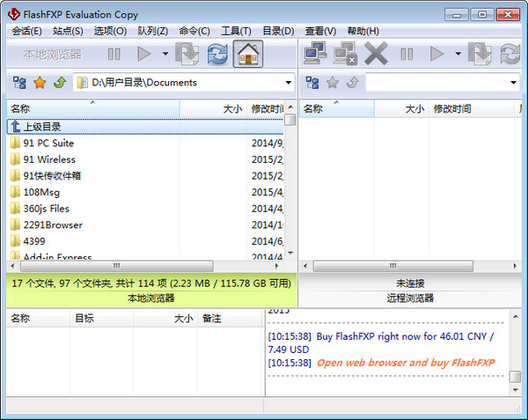This screenshot has width=528, height=420.
Task: Click the local home folder icon
Action: (247, 55)
